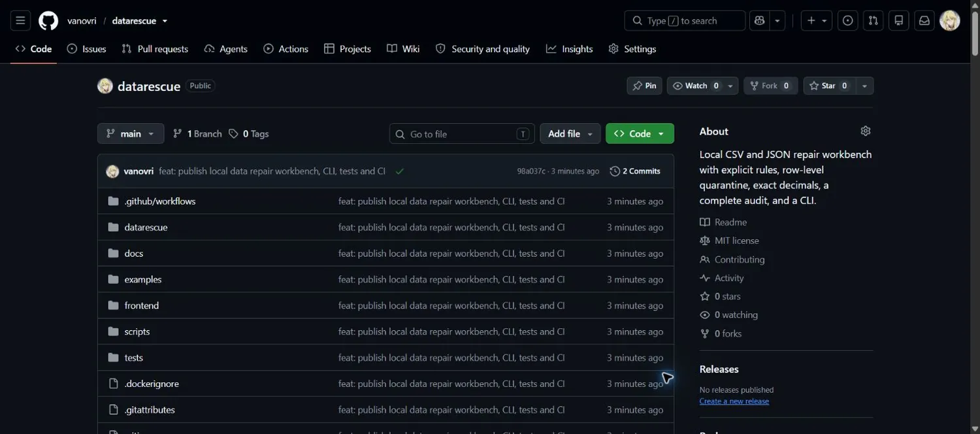
Task: Click the .gitattributes file icon
Action: 114,410
